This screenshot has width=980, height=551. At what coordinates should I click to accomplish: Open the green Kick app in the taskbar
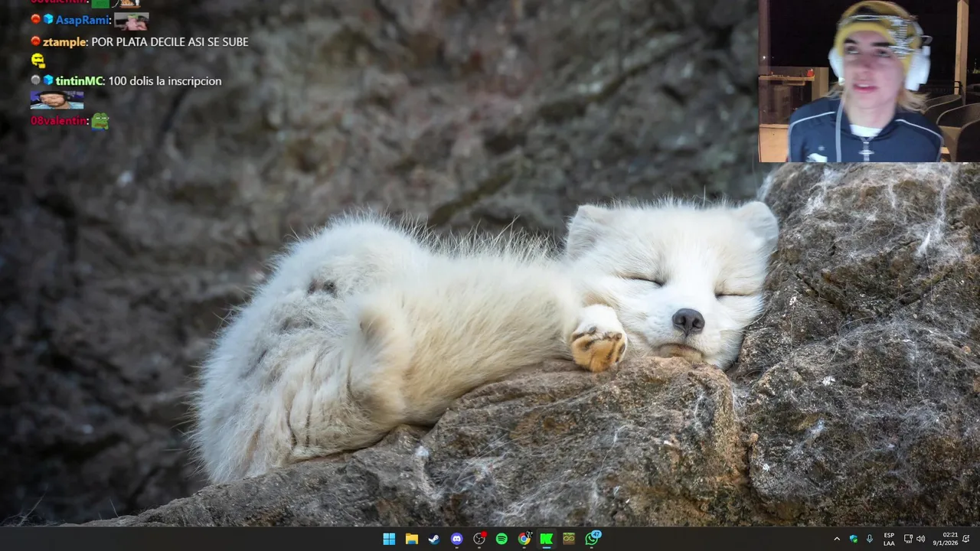tap(547, 539)
